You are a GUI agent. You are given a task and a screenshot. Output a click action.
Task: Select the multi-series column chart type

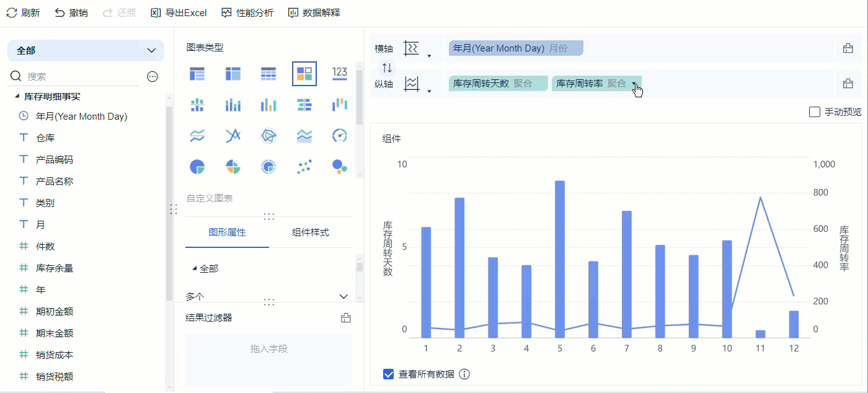coord(268,105)
